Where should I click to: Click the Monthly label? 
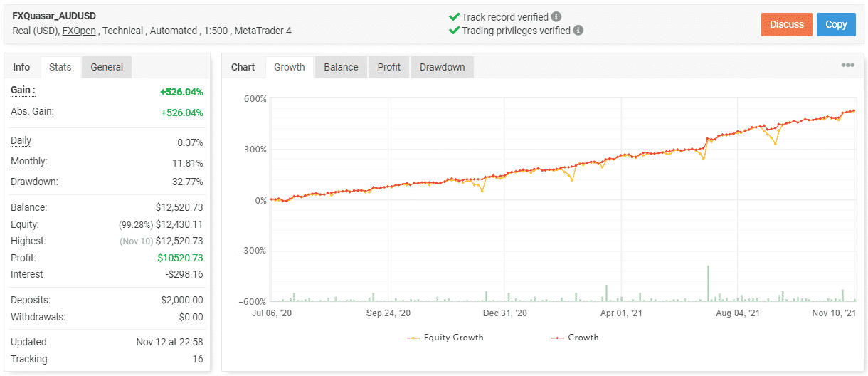pos(29,162)
